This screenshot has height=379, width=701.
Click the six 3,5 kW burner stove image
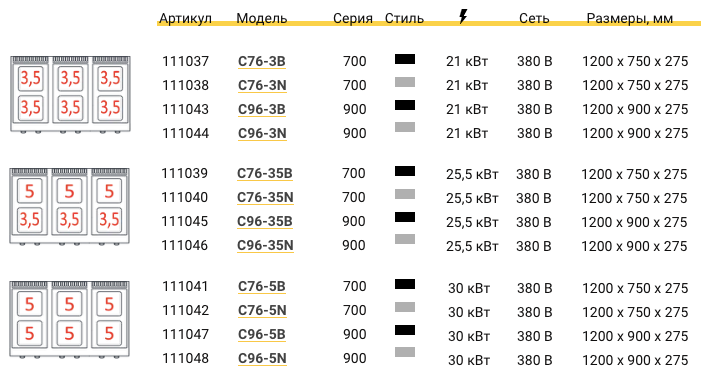click(70, 94)
